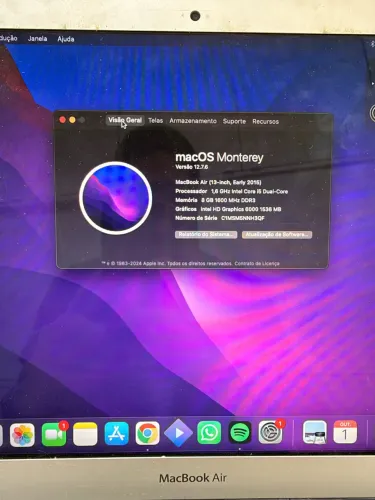Open the blue diamond play app in the Dock
The width and height of the screenshot is (375, 500).
178,433
